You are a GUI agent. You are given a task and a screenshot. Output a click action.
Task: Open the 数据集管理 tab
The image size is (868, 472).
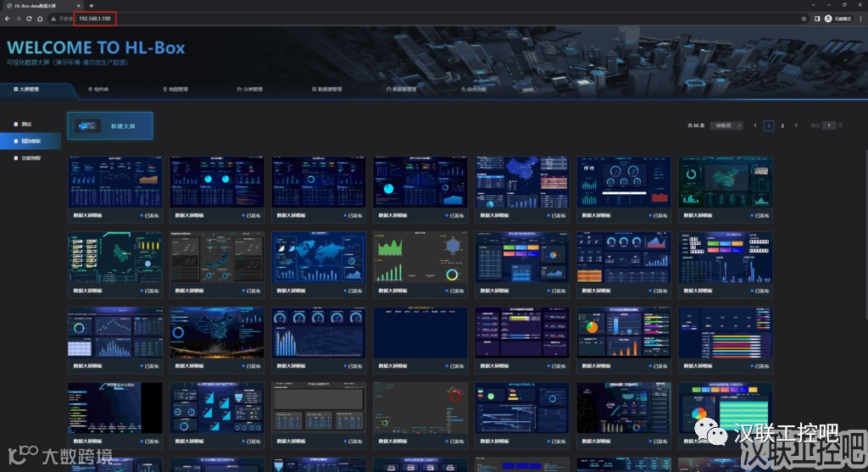pyautogui.click(x=401, y=89)
